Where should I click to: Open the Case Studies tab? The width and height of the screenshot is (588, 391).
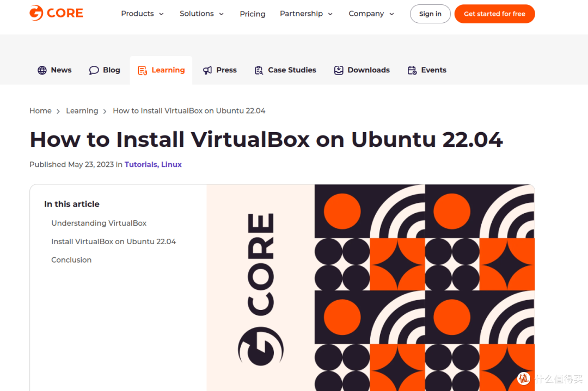coord(285,70)
